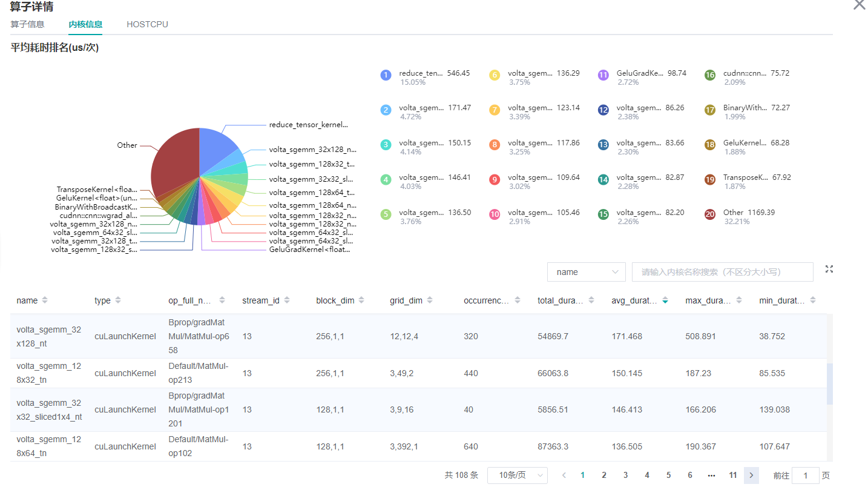Click next page arrow in pagination
The width and height of the screenshot is (868, 487).
click(751, 475)
